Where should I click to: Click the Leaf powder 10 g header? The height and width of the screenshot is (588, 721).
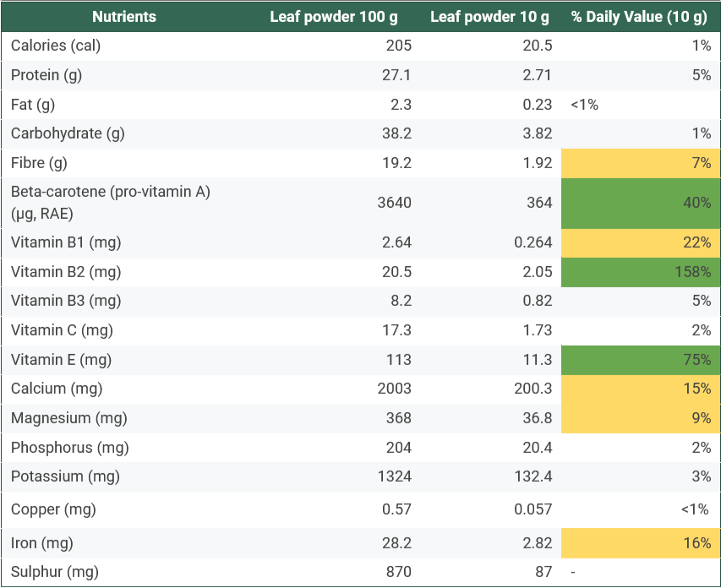[489, 17]
